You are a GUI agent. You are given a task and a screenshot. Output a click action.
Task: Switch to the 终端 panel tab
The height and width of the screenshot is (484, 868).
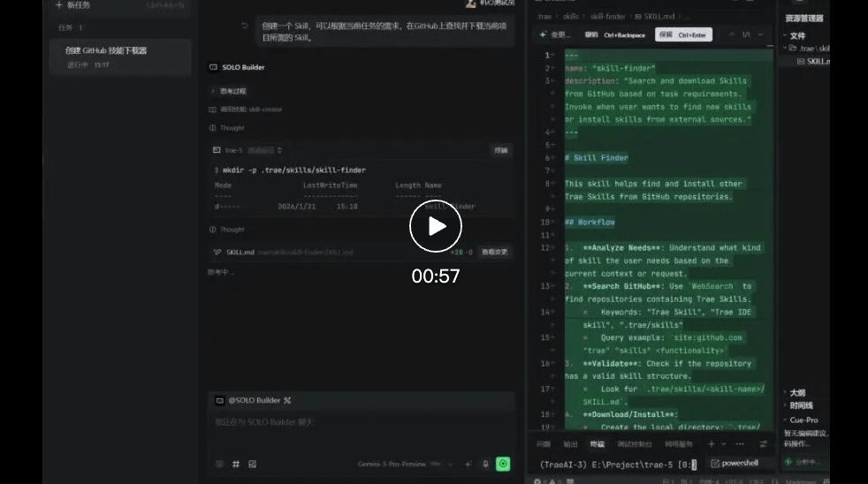click(x=598, y=444)
